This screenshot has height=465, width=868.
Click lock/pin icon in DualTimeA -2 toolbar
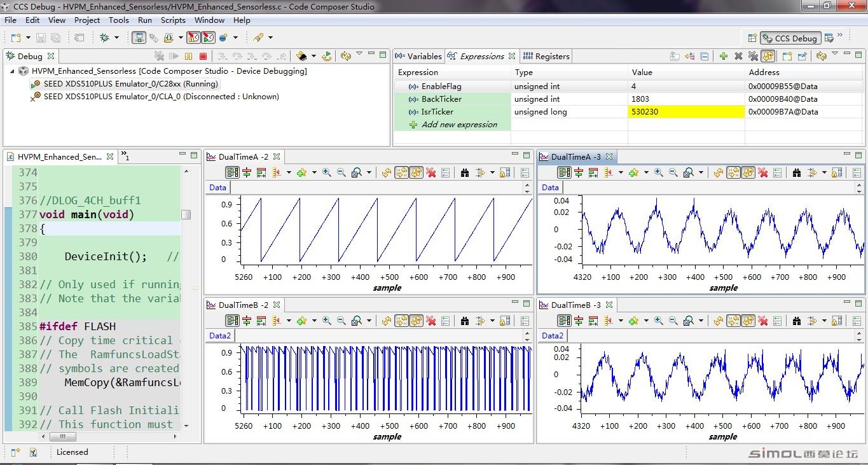[504, 172]
